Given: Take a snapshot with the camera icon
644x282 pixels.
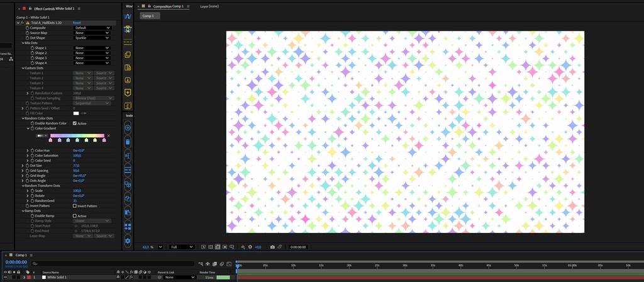Looking at the screenshot, I should [272, 247].
